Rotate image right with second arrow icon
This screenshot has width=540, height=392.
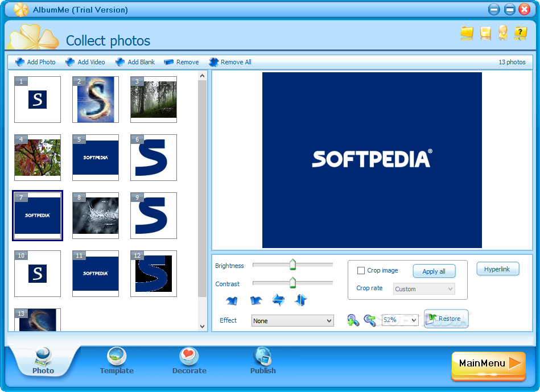pyautogui.click(x=256, y=301)
